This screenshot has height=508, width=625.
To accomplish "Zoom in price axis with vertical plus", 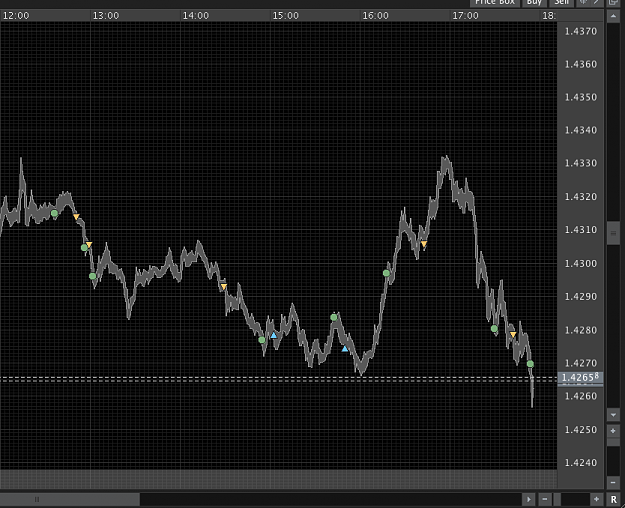I will 613,431.
